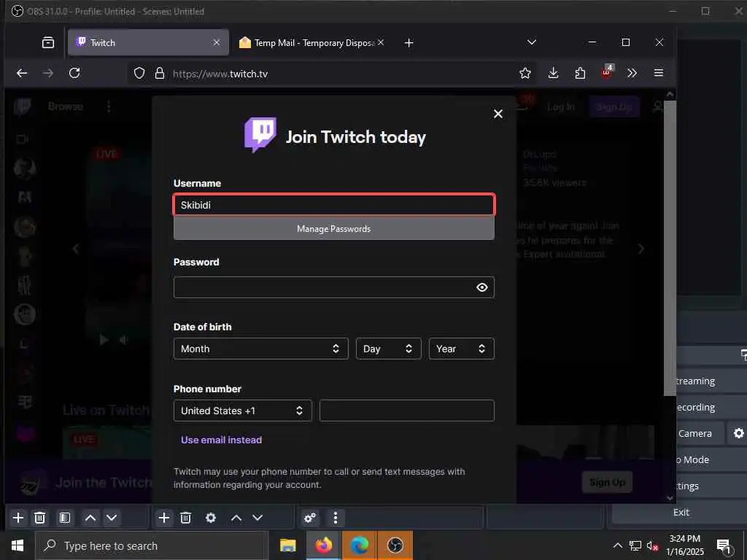
Task: Open source properties gear in OBS
Action: coord(211,518)
